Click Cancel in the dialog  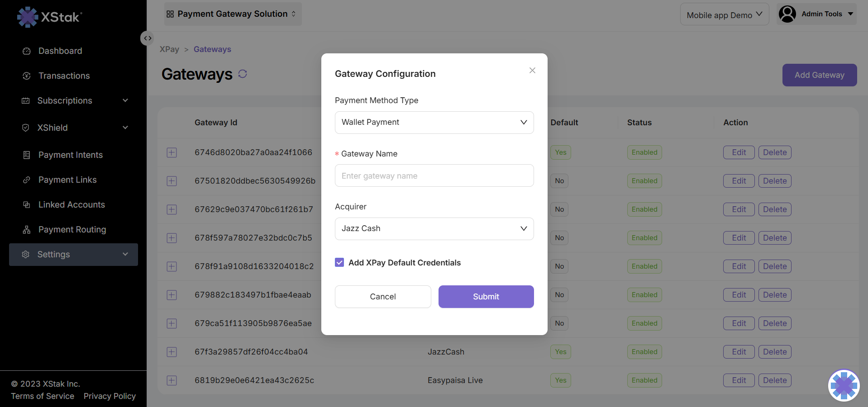pyautogui.click(x=383, y=297)
